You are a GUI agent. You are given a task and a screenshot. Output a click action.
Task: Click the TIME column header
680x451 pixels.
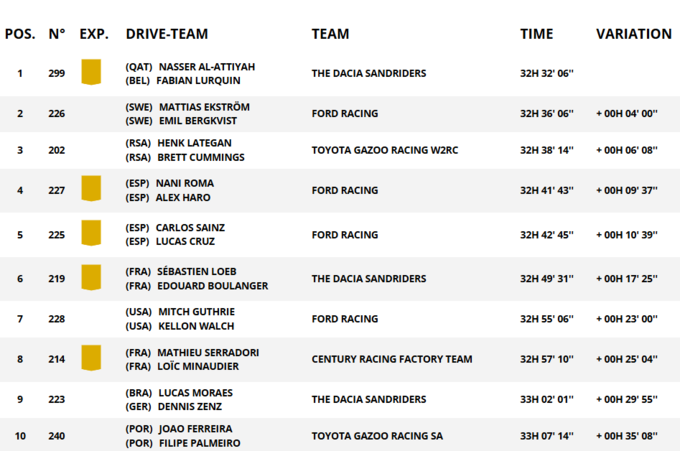536,34
